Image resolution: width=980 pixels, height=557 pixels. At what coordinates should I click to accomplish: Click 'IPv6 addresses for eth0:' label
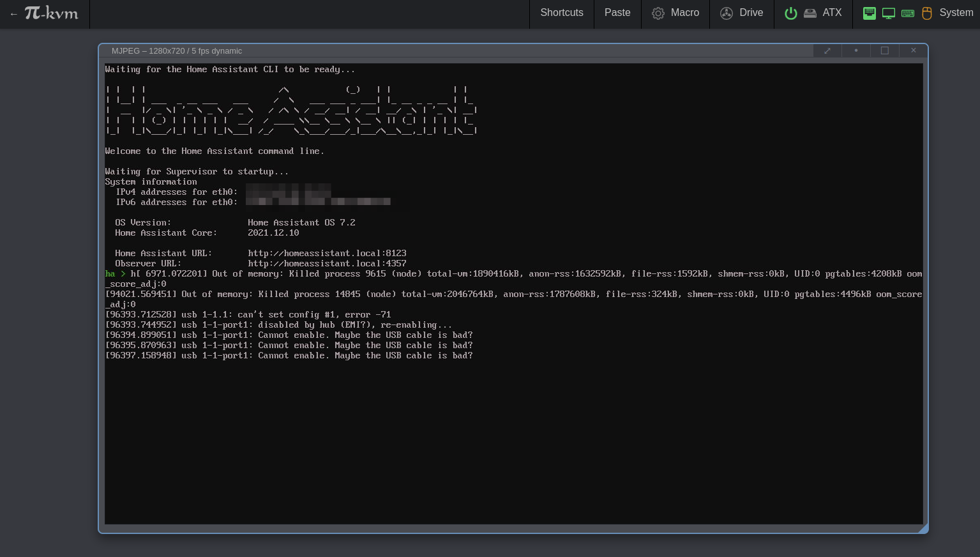[x=176, y=202]
